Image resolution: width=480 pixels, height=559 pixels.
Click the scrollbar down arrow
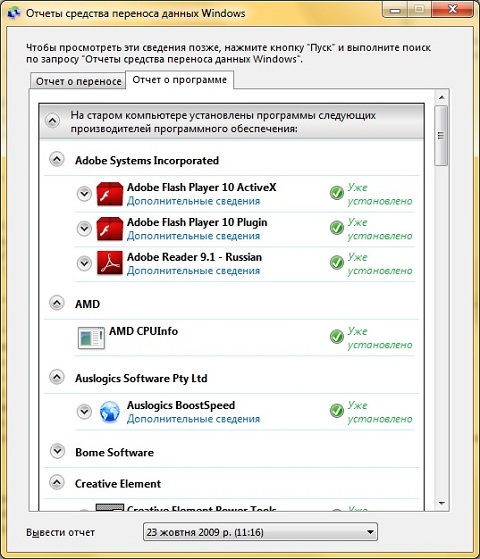tap(441, 504)
